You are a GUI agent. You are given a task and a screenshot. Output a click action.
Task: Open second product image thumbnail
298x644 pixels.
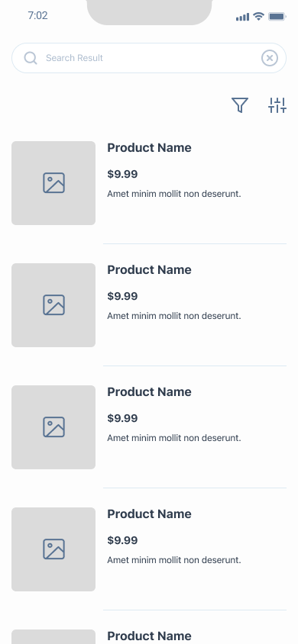point(53,305)
